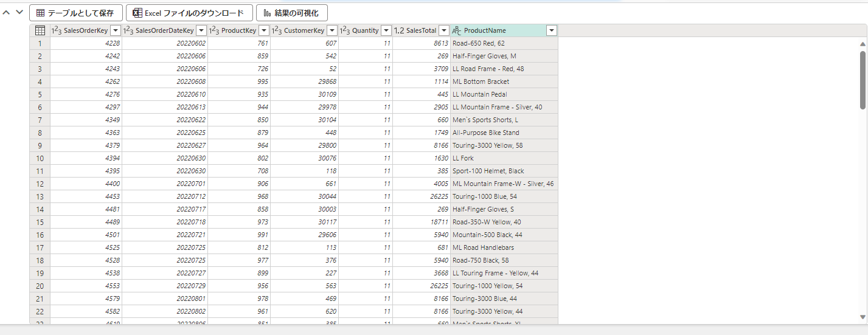Viewport: 868px width, 335px height.
Task: Select the ProductKey column header
Action: click(x=238, y=30)
